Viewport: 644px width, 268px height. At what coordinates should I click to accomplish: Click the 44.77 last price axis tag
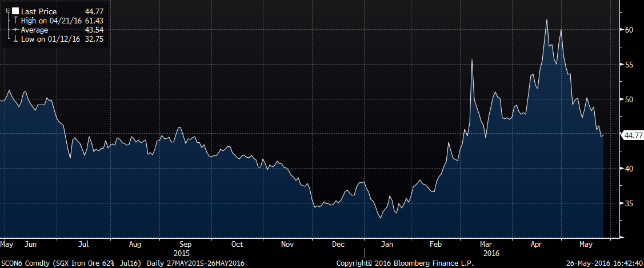pyautogui.click(x=633, y=135)
